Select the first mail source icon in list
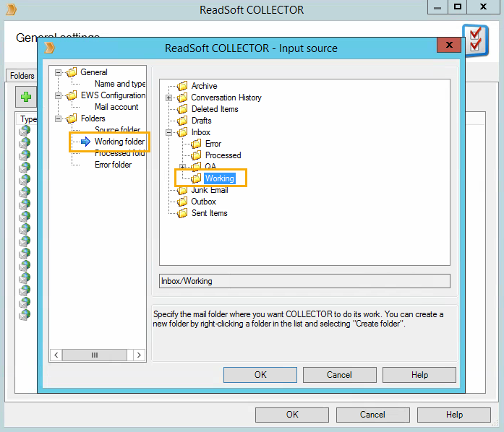 click(x=25, y=131)
